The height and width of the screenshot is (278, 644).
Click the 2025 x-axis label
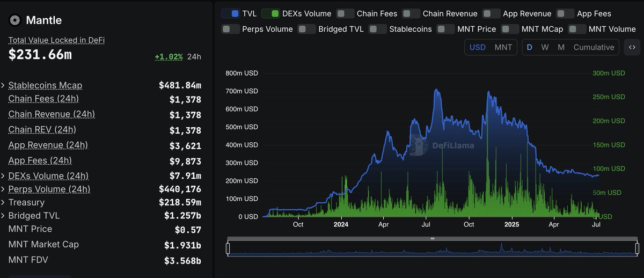click(511, 224)
